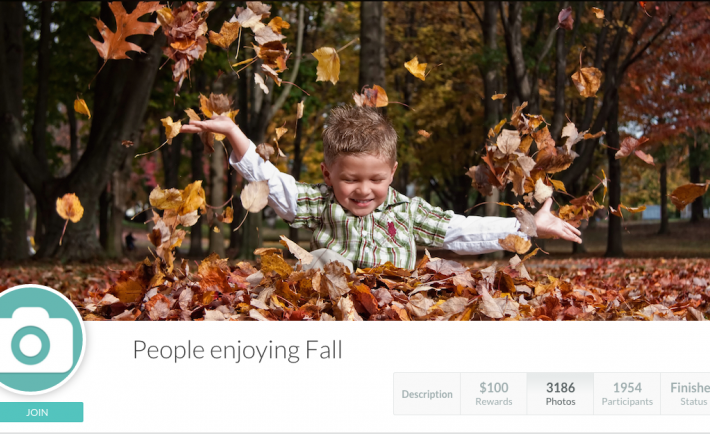Open the autumn leaves cover photo
This screenshot has height=434, width=710.
pos(355,160)
